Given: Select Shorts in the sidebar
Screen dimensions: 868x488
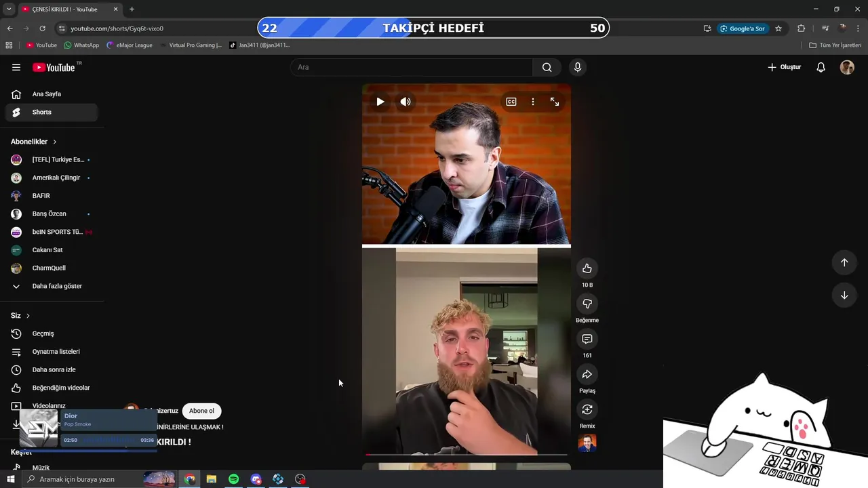Looking at the screenshot, I should 52,112.
